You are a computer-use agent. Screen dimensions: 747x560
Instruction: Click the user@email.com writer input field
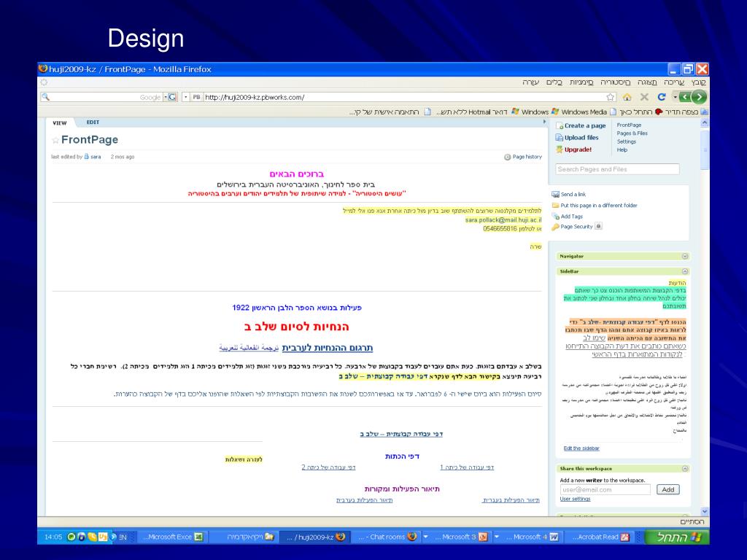[x=605, y=489]
